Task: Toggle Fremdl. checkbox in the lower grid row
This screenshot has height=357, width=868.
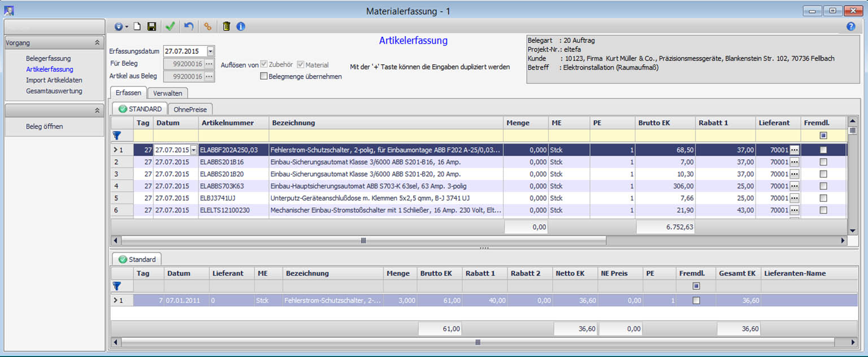Action: click(x=696, y=301)
